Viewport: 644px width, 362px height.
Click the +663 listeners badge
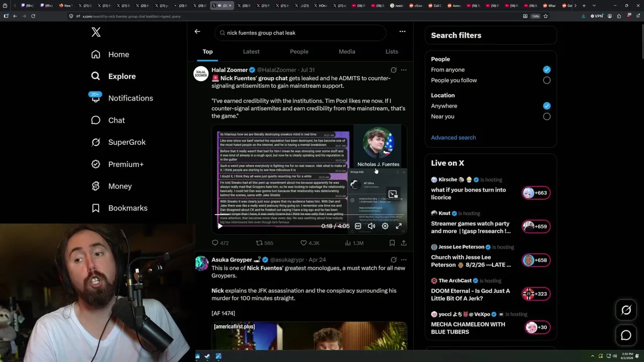536,193
